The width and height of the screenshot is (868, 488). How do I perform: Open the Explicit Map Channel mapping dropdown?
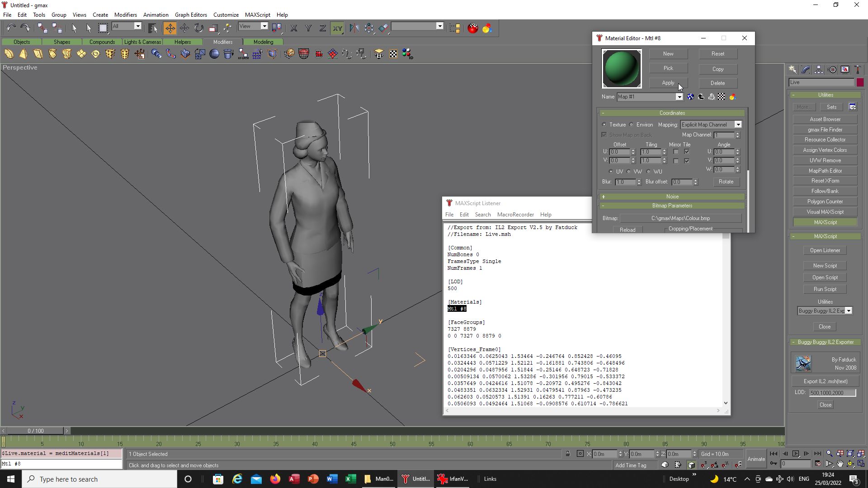coord(711,125)
